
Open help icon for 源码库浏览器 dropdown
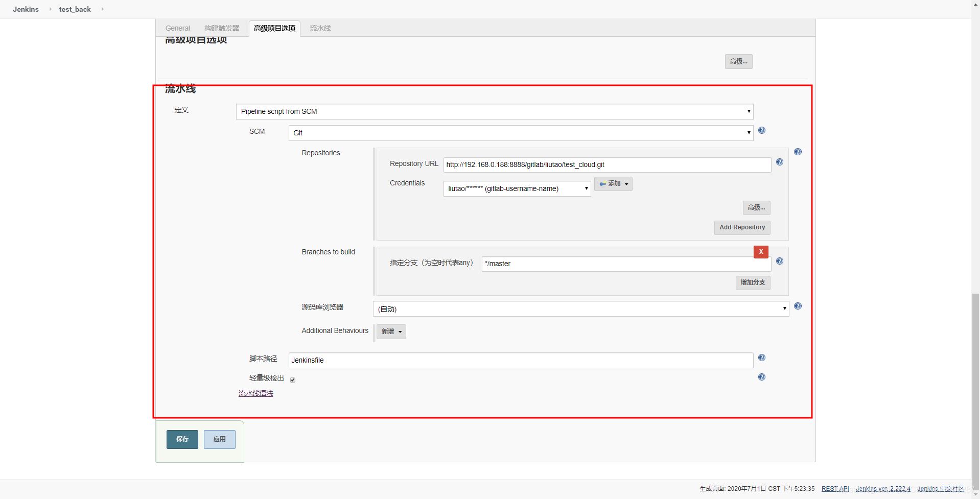[798, 306]
